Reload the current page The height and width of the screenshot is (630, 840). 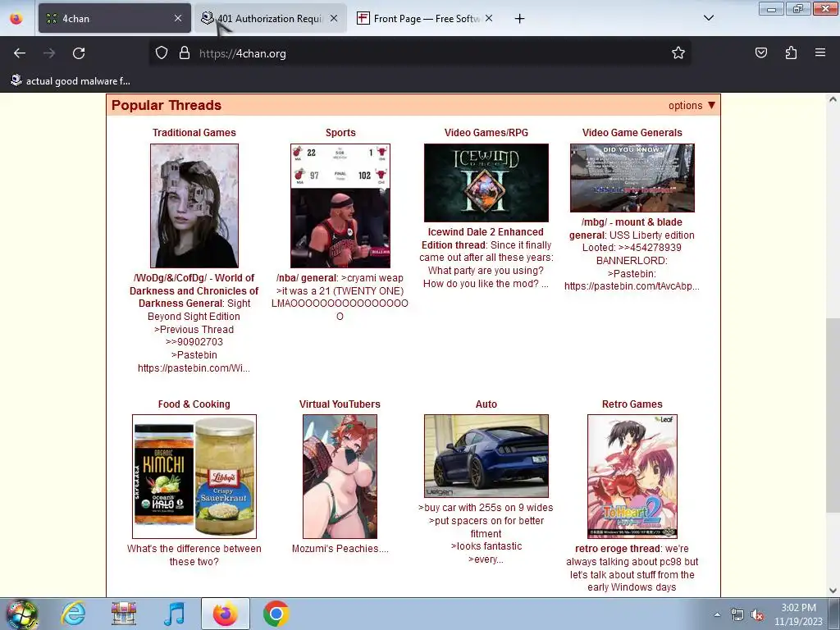click(x=79, y=53)
